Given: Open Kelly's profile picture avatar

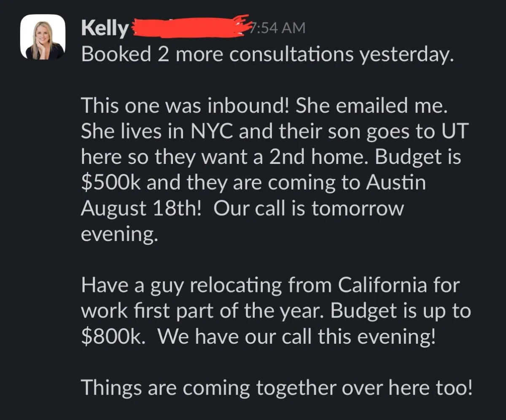Looking at the screenshot, I should [x=43, y=37].
